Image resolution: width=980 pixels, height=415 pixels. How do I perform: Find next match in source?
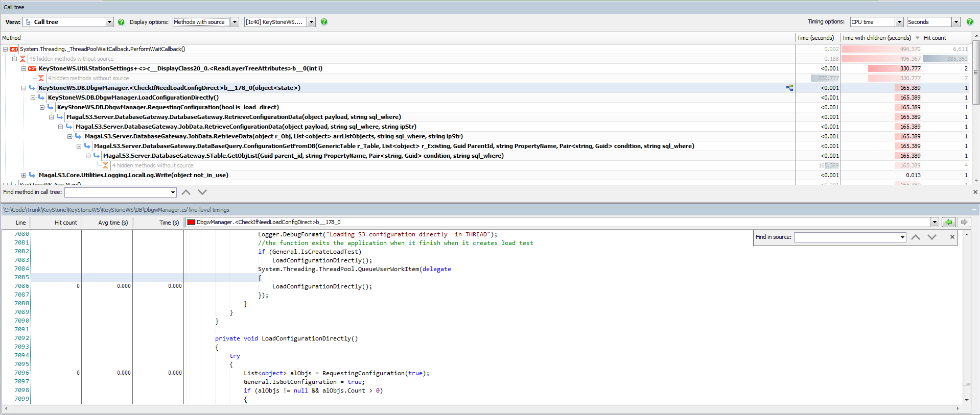point(932,237)
